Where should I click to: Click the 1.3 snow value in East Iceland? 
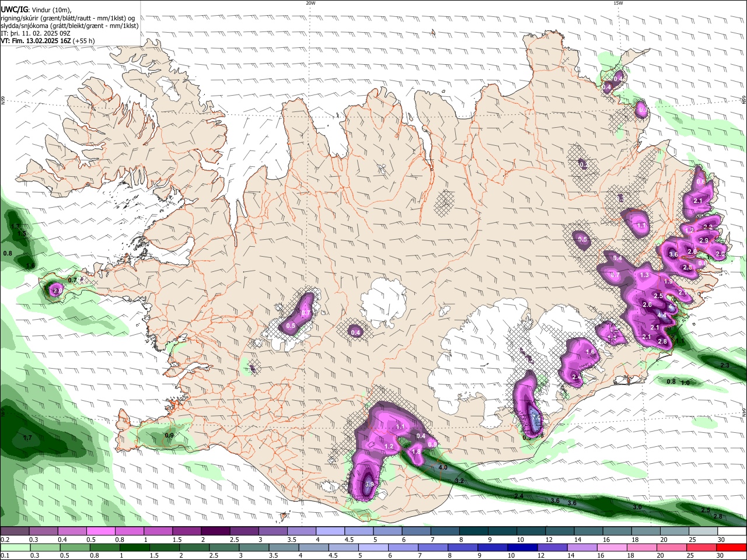coord(645,275)
